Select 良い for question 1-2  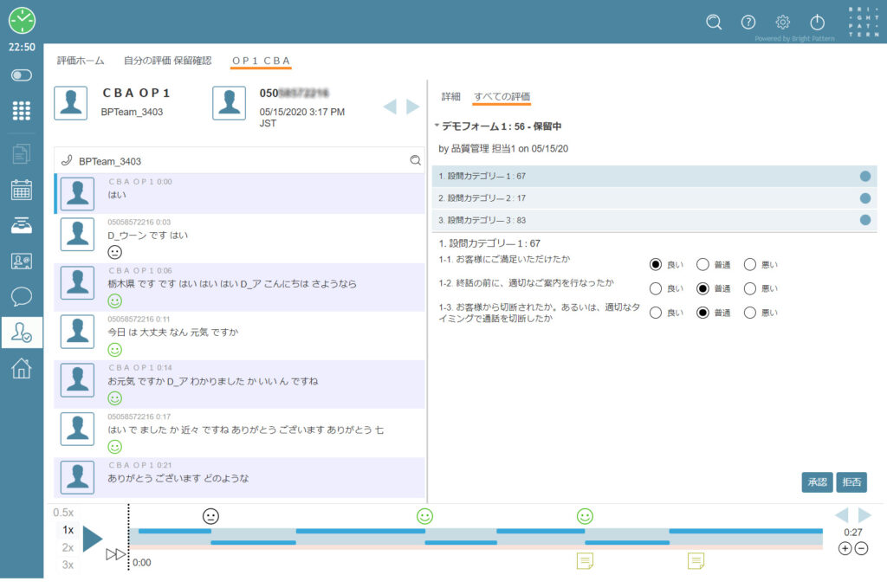(656, 289)
